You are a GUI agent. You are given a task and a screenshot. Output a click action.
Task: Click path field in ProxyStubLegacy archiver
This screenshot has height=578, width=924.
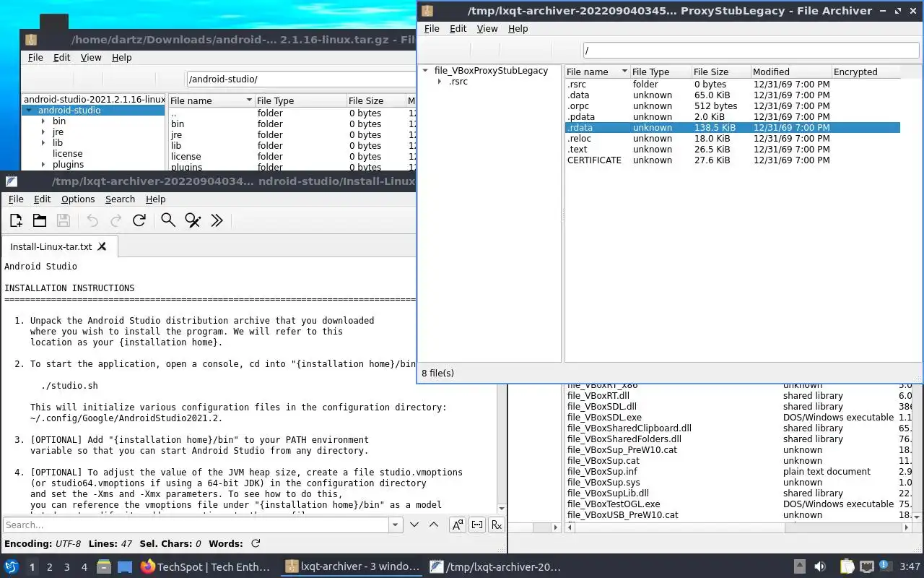point(751,51)
